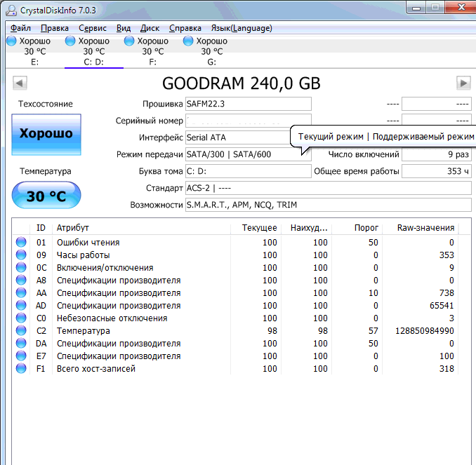The width and height of the screenshot is (476, 465).
Task: Click the Серийный номер field
Action: tap(249, 121)
